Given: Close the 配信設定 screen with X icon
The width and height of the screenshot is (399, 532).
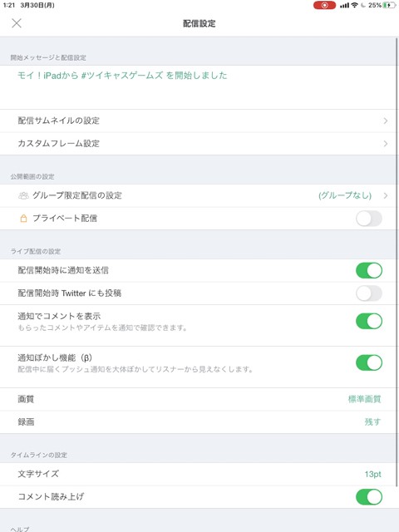Looking at the screenshot, I should click(17, 23).
